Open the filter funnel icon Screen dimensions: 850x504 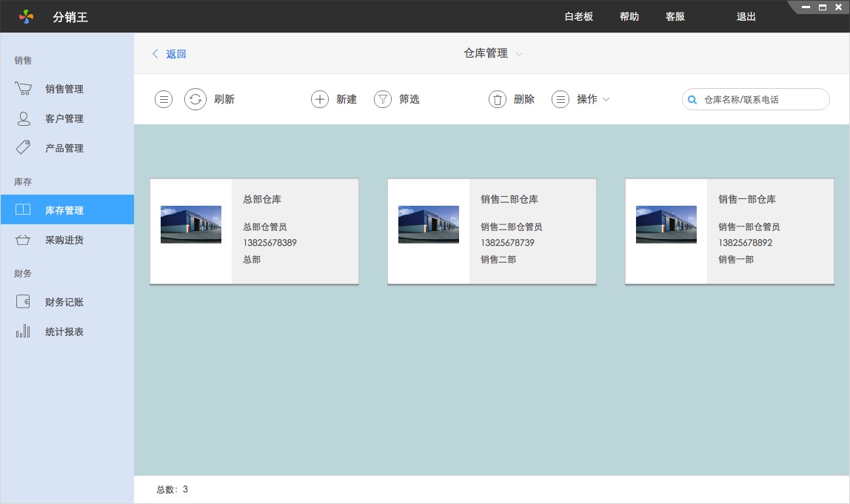(x=382, y=99)
